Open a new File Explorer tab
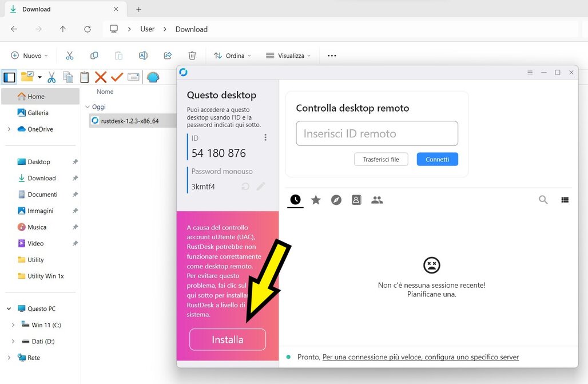The height and width of the screenshot is (384, 588). click(139, 9)
